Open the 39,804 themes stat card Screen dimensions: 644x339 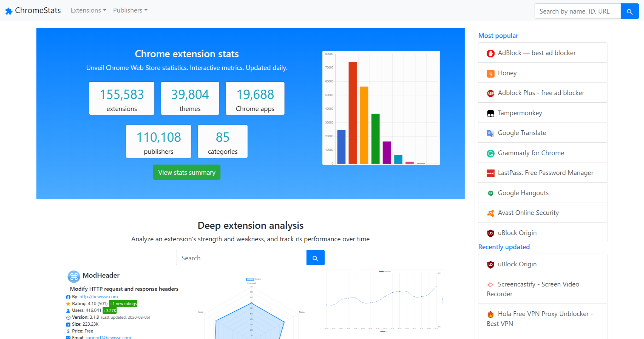coord(190,98)
